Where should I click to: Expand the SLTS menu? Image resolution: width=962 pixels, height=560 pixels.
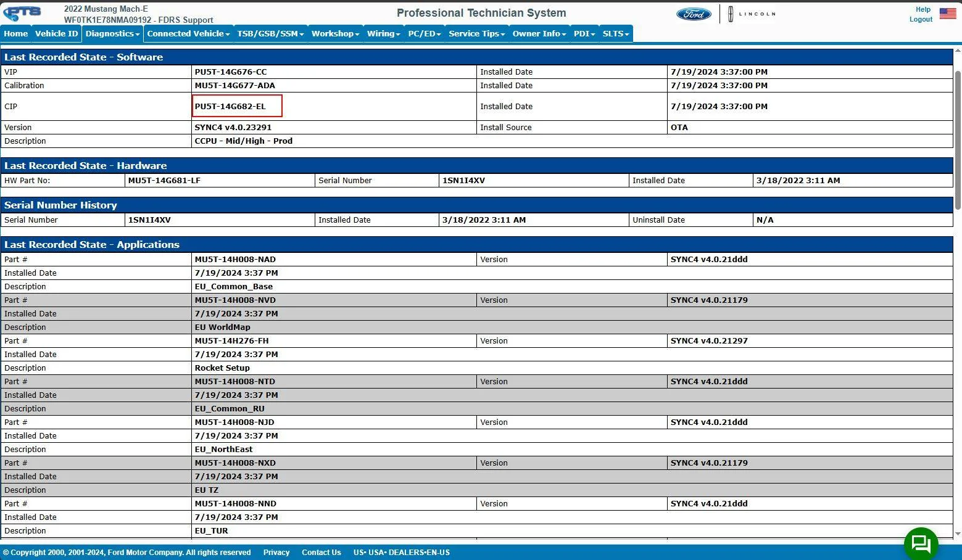(x=616, y=33)
